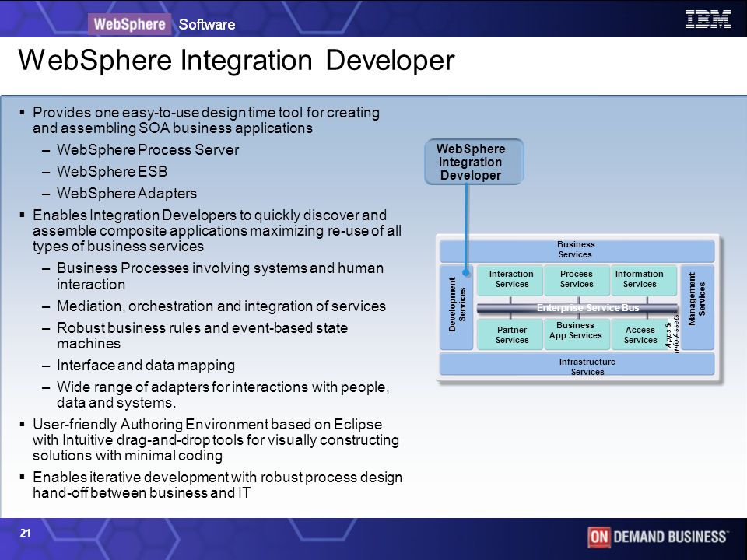Click the slide title WebSphere Integration Developer

pos(237,61)
